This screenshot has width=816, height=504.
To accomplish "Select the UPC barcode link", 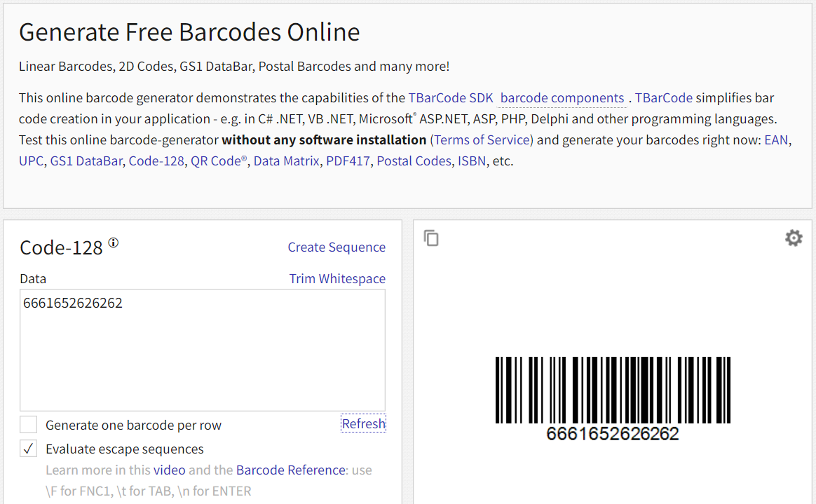I will 32,161.
